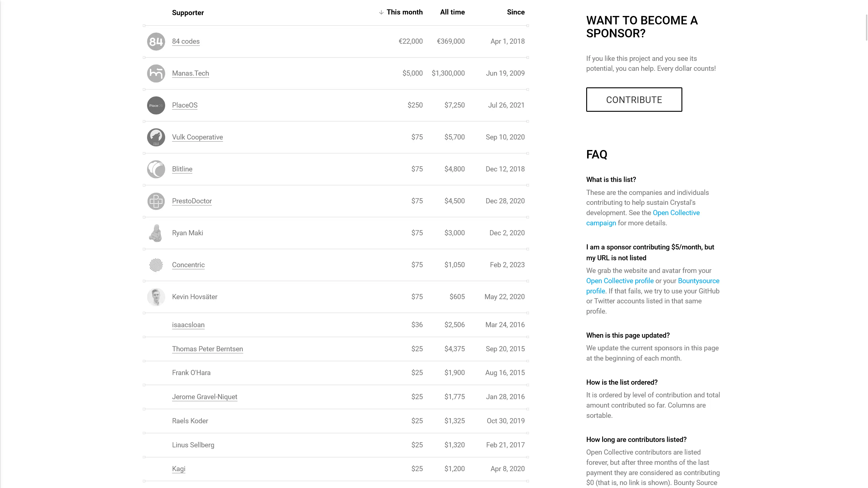Click the CONTRIBUTE button
Screen dimensions: 868x488
pyautogui.click(x=634, y=100)
